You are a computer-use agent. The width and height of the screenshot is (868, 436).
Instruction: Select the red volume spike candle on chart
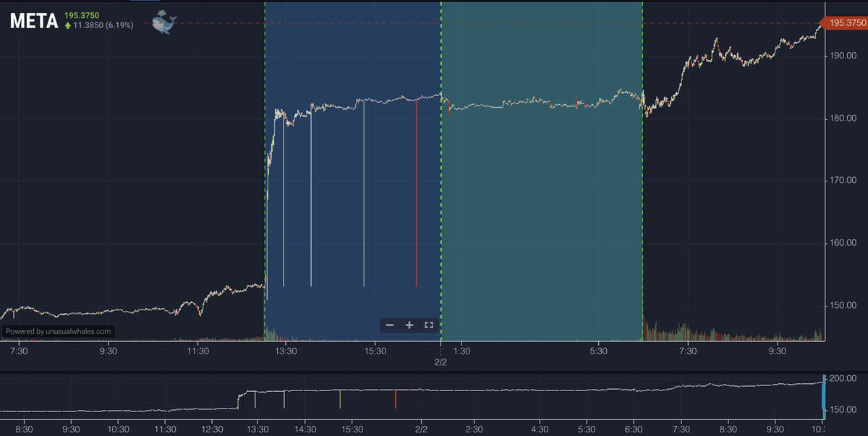tap(417, 195)
